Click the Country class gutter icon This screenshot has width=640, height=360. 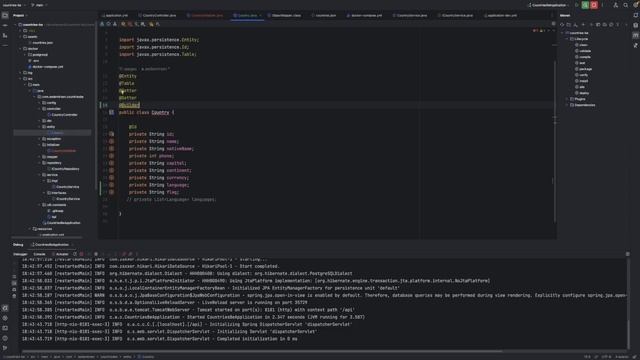point(111,112)
